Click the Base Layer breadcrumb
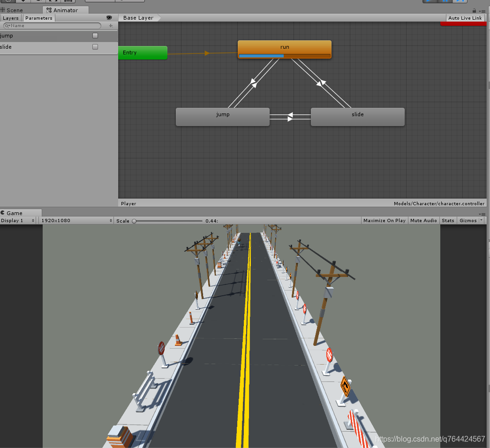Image resolution: width=490 pixels, height=448 pixels. pyautogui.click(x=138, y=18)
